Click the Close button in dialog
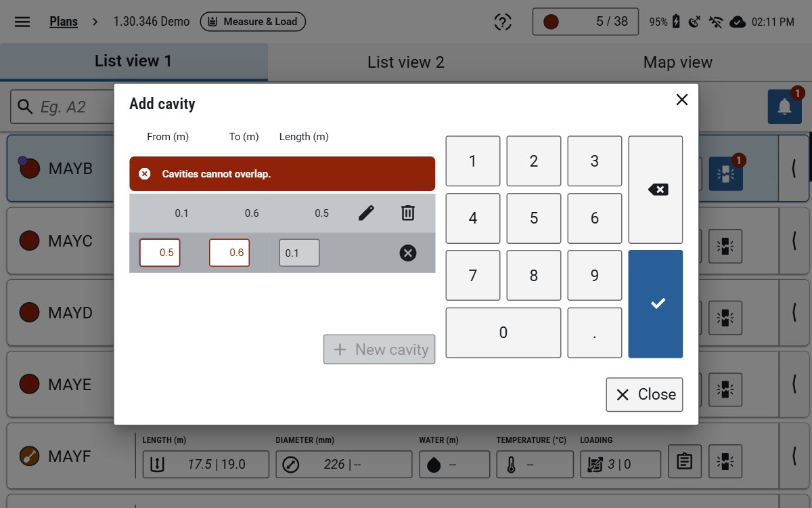Image resolution: width=812 pixels, height=508 pixels. click(x=644, y=395)
